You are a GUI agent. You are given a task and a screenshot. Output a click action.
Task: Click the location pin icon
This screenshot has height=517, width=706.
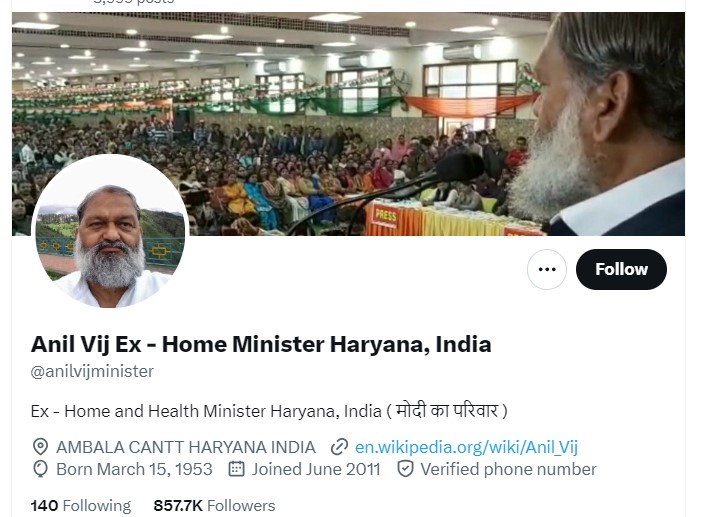41,447
